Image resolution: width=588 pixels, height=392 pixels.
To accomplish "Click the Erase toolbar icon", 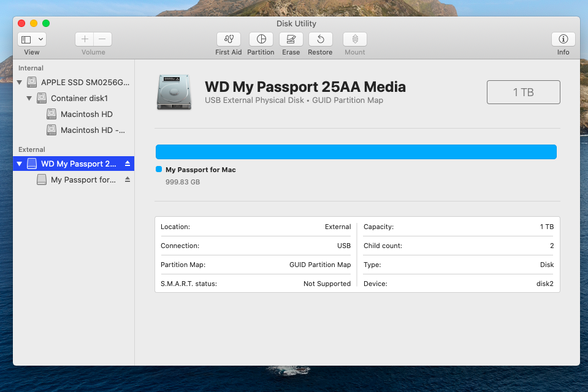I will (291, 39).
